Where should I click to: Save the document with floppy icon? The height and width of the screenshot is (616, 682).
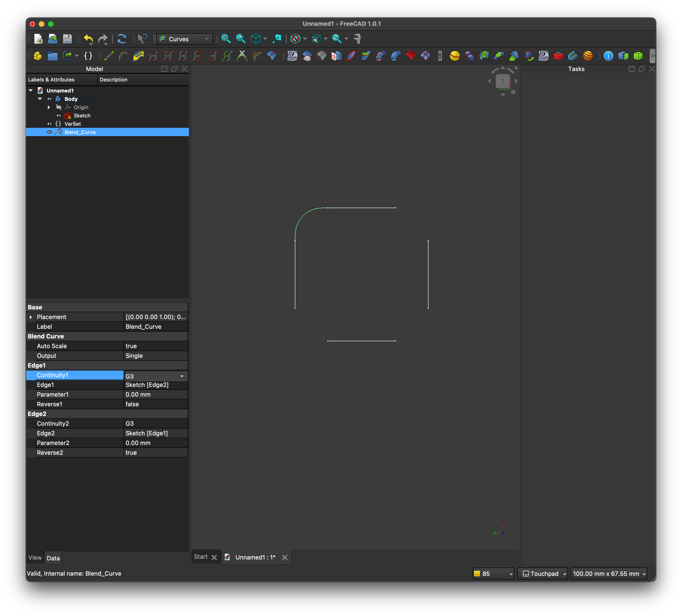[x=67, y=39]
